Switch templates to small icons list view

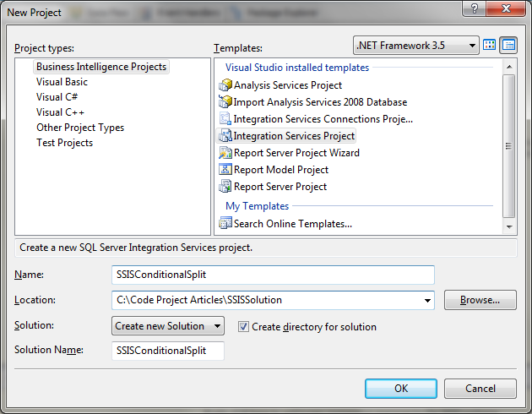pyautogui.click(x=508, y=45)
